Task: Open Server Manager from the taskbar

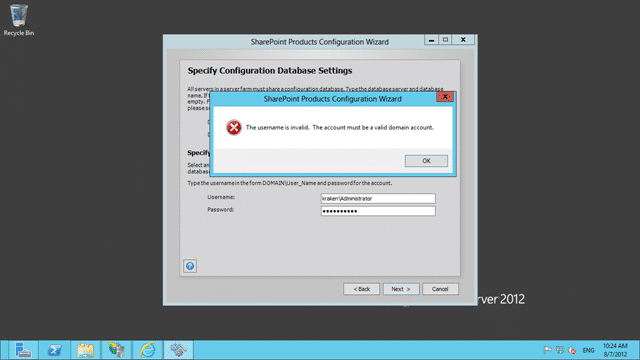Action: [23, 350]
